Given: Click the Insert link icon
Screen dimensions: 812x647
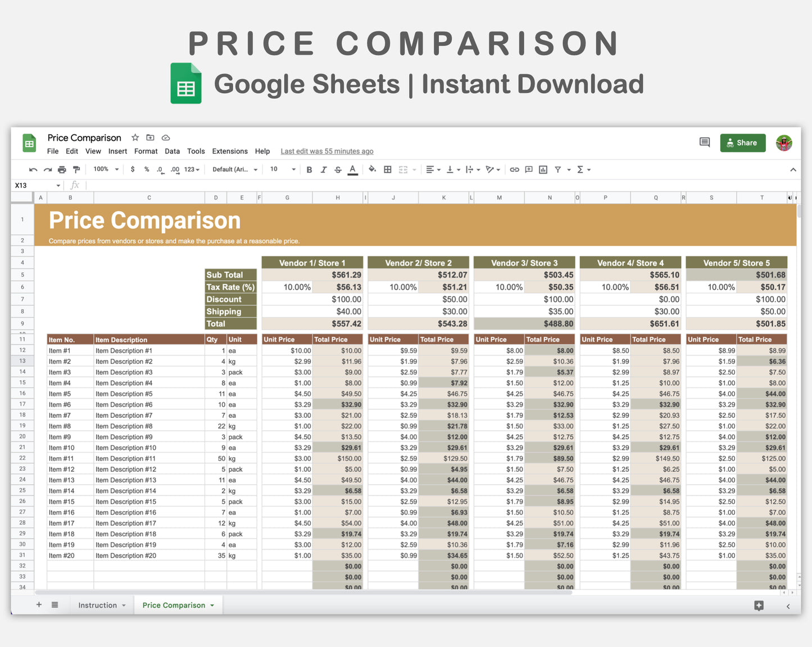Looking at the screenshot, I should [514, 169].
